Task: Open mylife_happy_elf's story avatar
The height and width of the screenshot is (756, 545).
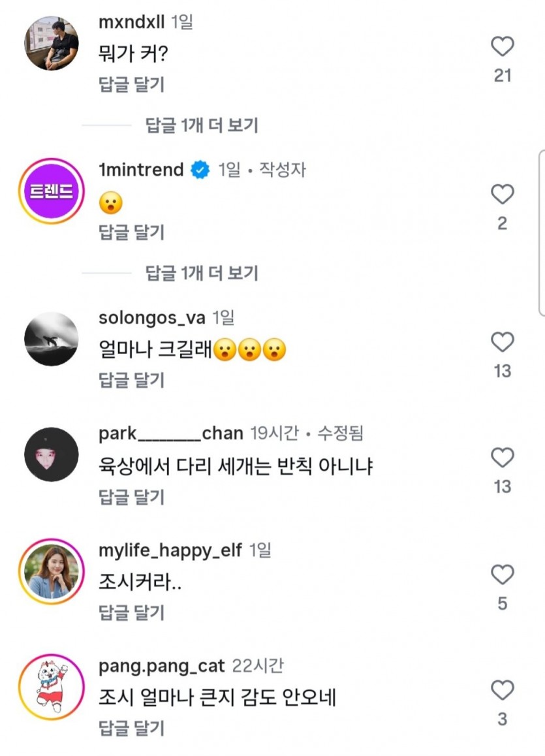Action: tap(52, 571)
